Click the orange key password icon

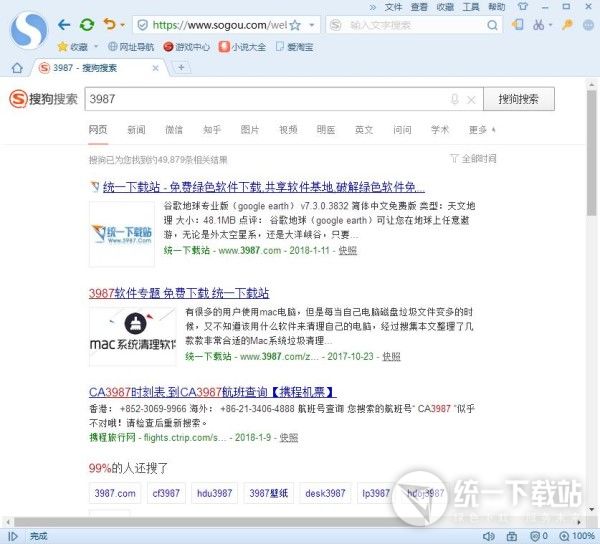[567, 25]
